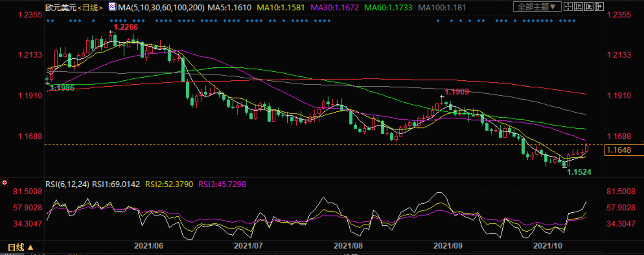Click the right RSI axis 81.5008 label
The height and width of the screenshot is (255, 644).
click(622, 192)
